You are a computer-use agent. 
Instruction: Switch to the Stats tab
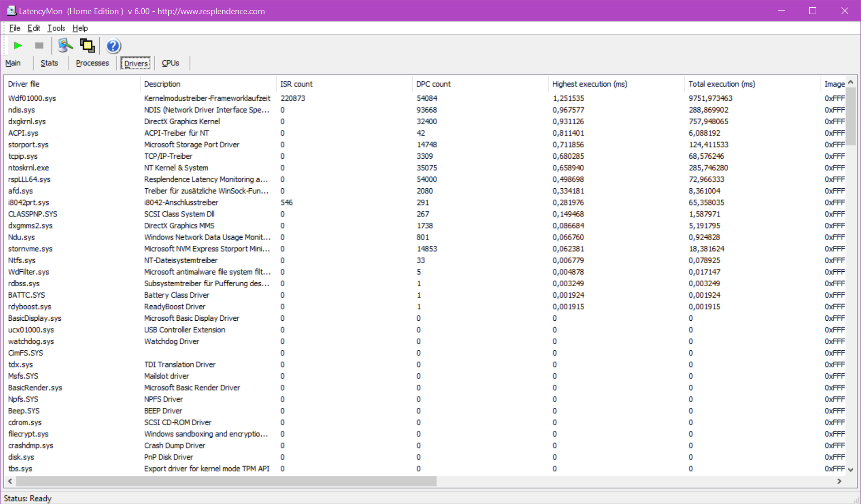coord(49,63)
